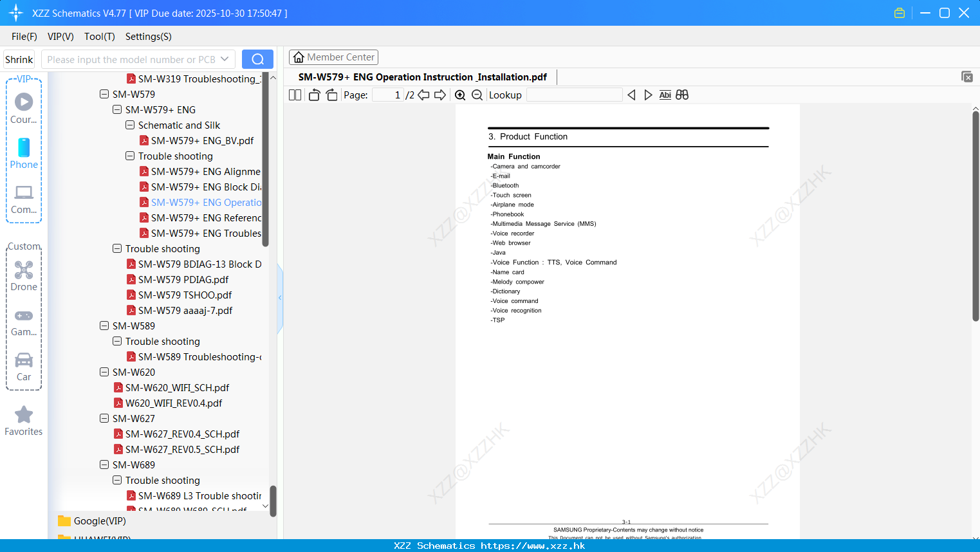Viewport: 980px width, 552px height.
Task: Collapse the SM-W620 node
Action: point(104,372)
